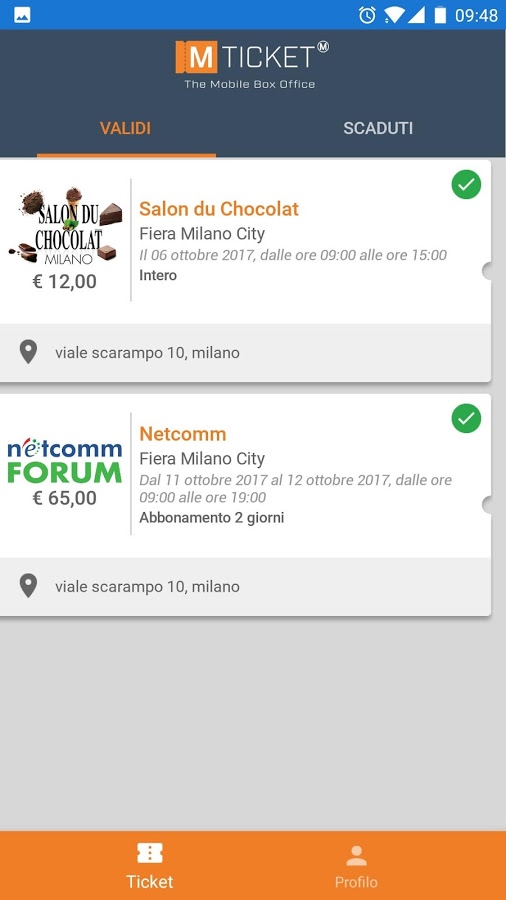Open viale scarampo address under Salon du Chocolat
The height and width of the screenshot is (900, 506).
147,352
